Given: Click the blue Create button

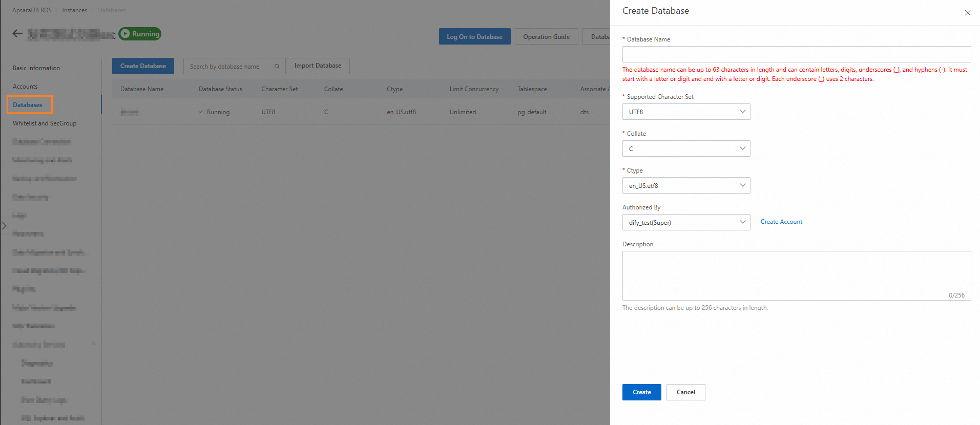Looking at the screenshot, I should coord(641,392).
